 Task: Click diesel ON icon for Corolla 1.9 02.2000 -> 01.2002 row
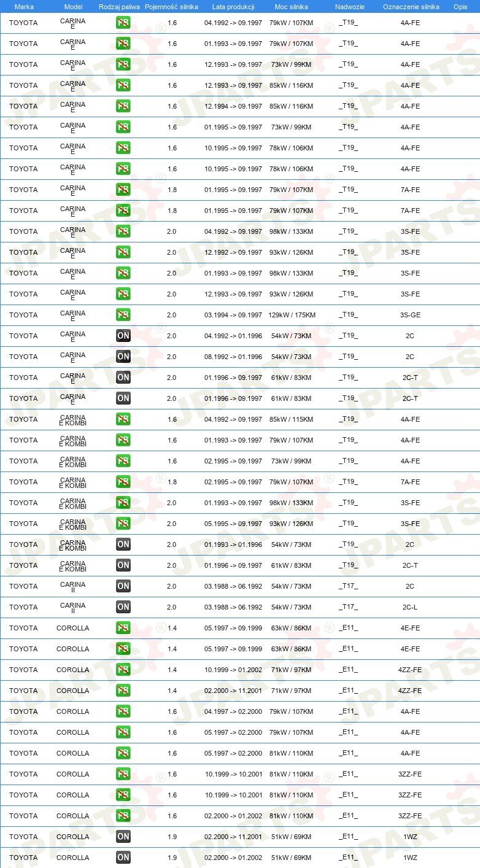[x=123, y=858]
